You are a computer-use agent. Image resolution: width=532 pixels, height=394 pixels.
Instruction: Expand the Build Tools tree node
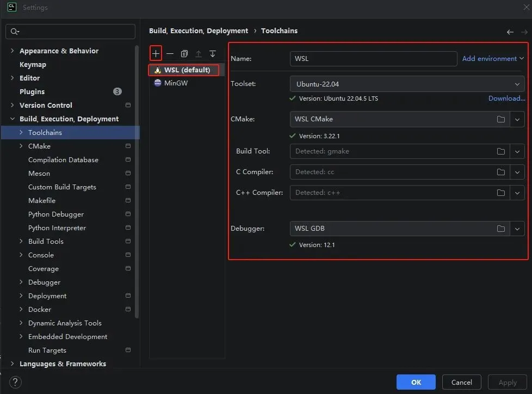(x=21, y=241)
